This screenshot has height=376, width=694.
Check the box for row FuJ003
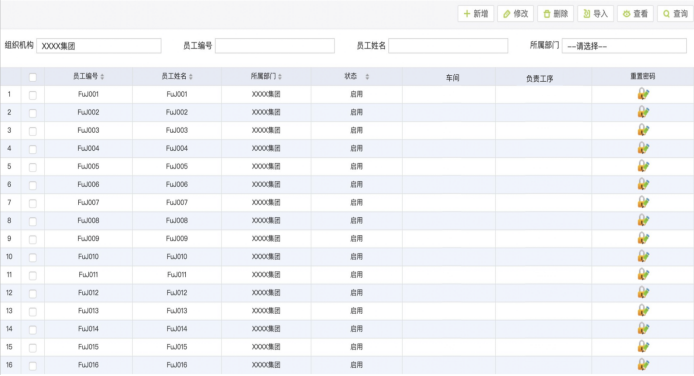pos(33,131)
